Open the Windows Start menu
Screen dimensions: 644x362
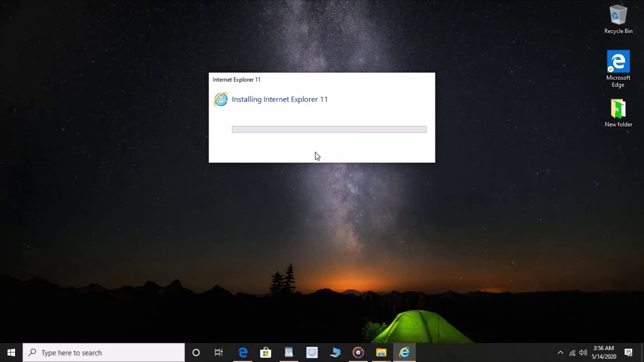11,352
